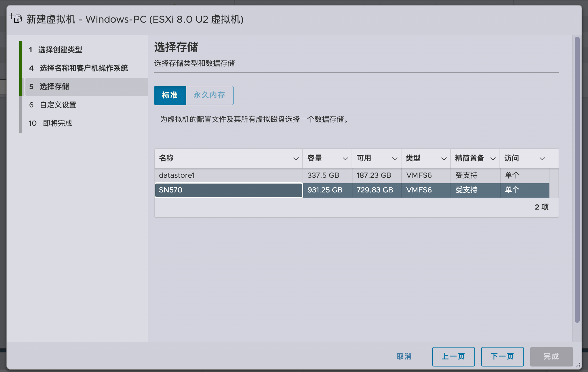Expand the 精简置备 column chevron

point(493,158)
